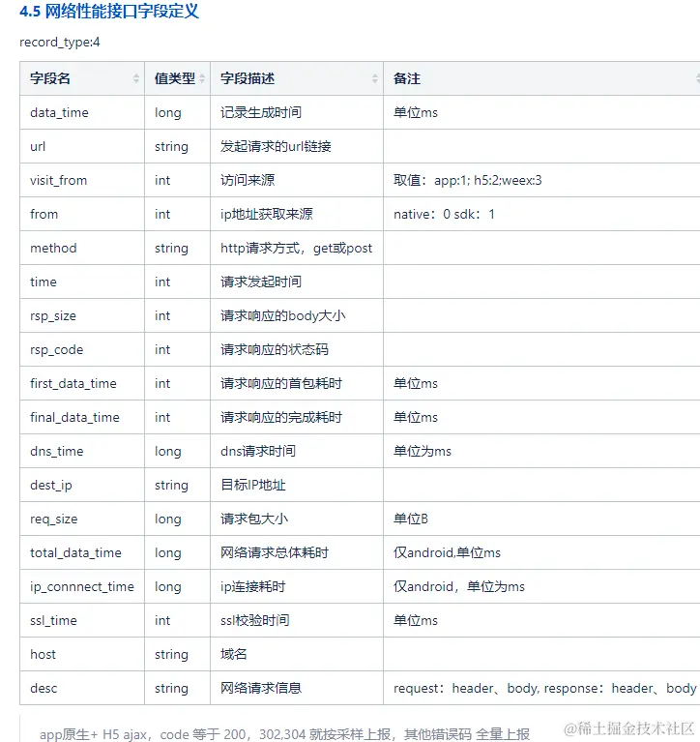Click description 请求响应的首包耗时
Screen dimensions: 700x742
point(281,383)
